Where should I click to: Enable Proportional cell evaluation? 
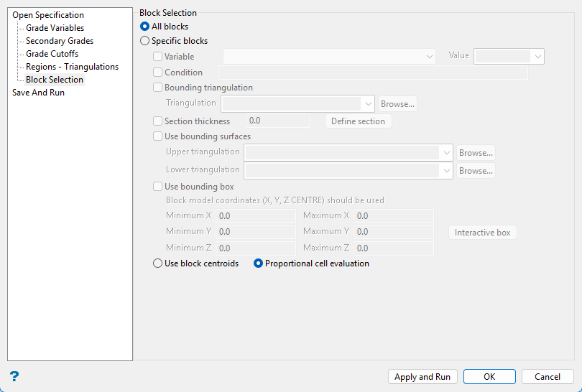259,263
